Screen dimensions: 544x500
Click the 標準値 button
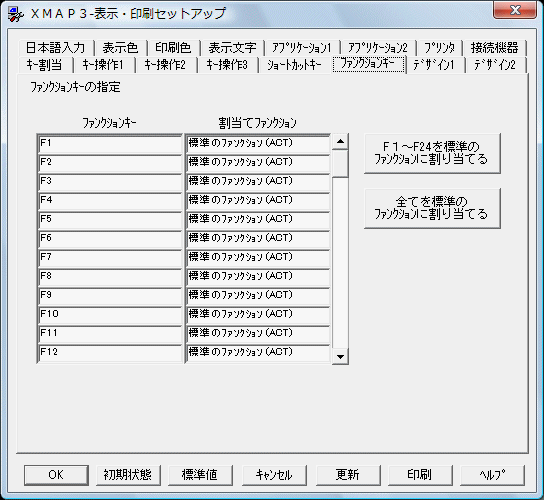(200, 475)
